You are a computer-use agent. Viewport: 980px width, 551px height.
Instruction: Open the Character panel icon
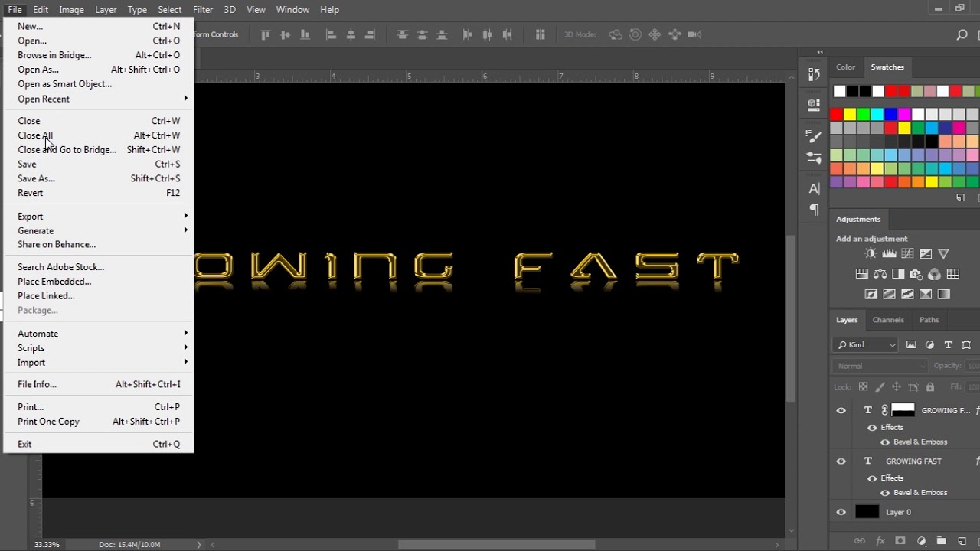point(814,188)
